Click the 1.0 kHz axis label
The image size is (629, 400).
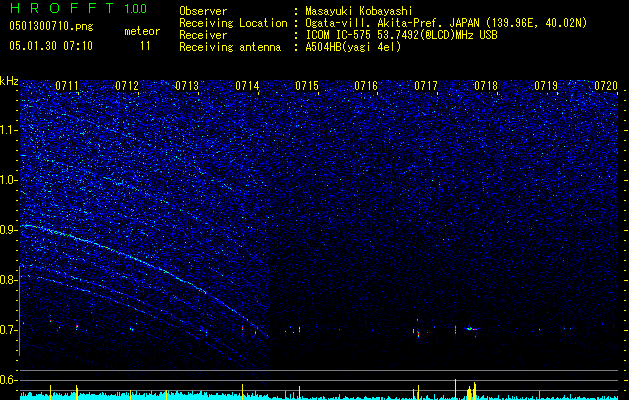pyautogui.click(x=8, y=180)
